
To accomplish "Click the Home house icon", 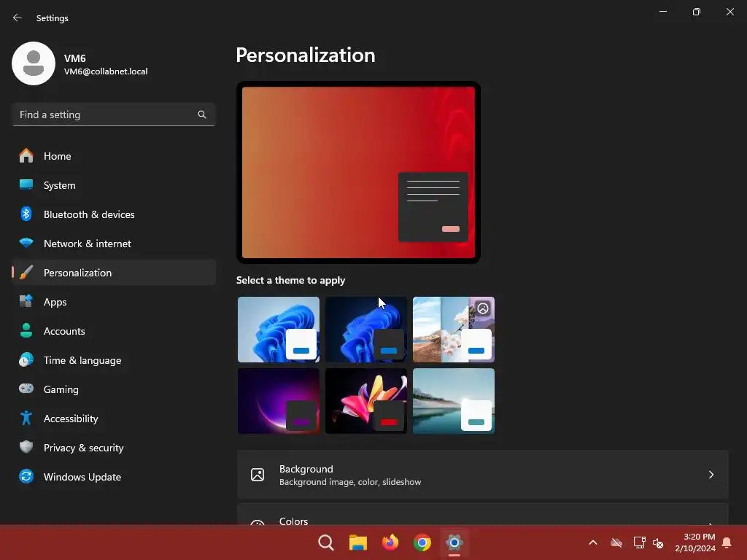I will point(26,156).
